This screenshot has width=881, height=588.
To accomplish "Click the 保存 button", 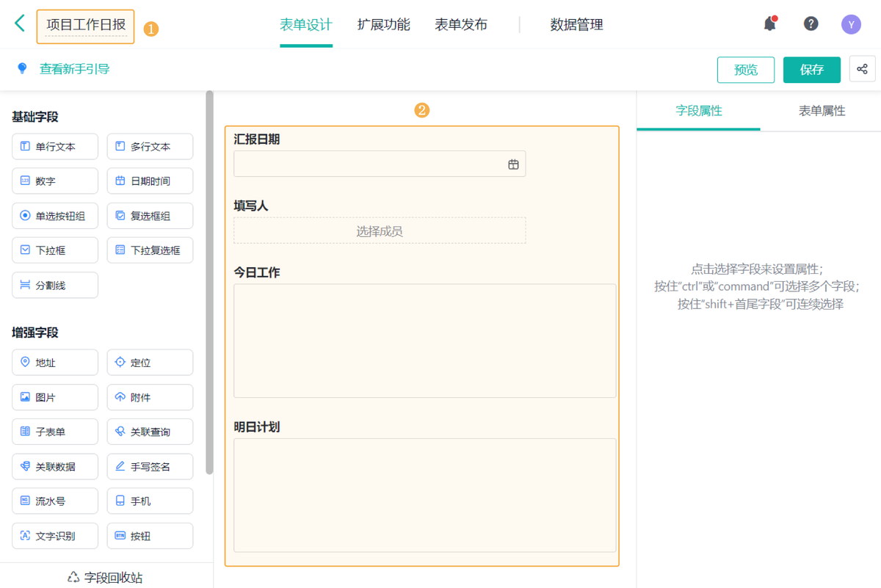I will click(811, 70).
